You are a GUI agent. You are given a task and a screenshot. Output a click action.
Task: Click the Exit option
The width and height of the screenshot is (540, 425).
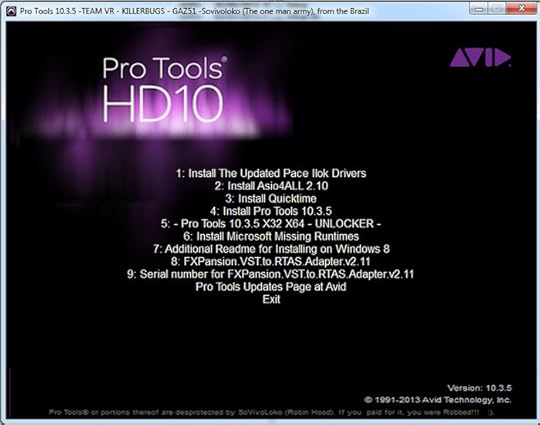[271, 300]
